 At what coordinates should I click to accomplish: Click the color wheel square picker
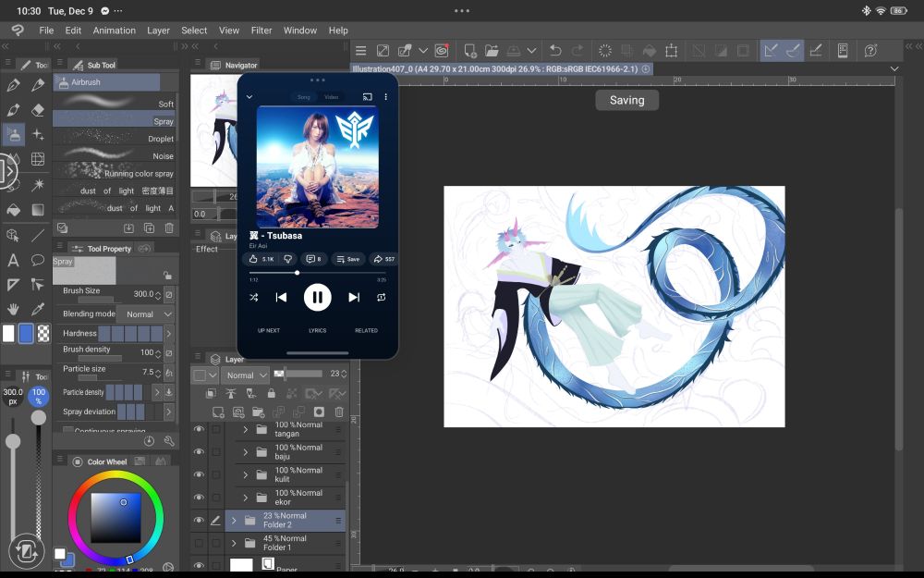115,517
